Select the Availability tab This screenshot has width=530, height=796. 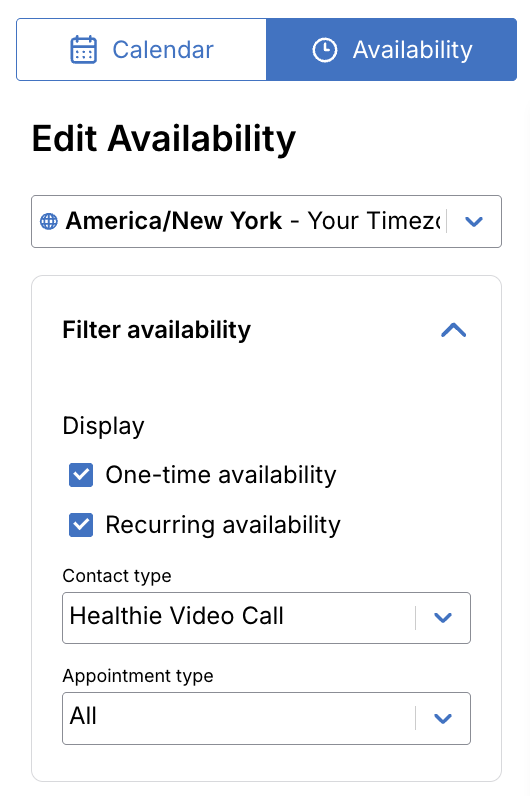(x=391, y=49)
